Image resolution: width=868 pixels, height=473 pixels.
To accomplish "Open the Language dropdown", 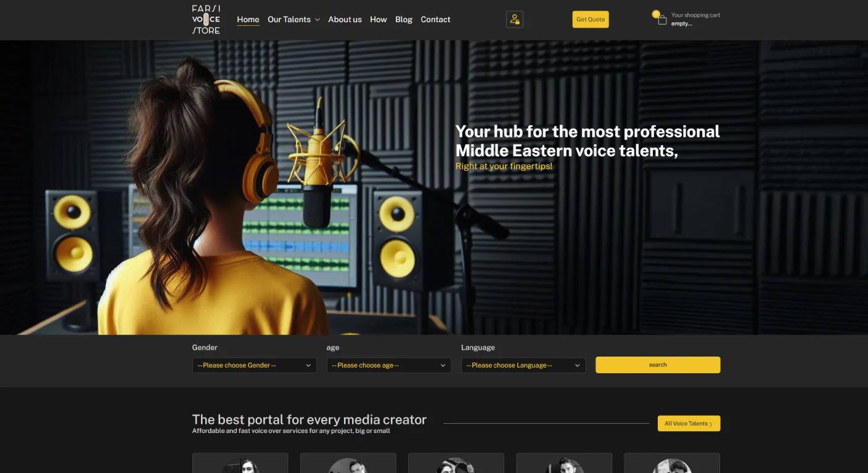I will (523, 365).
